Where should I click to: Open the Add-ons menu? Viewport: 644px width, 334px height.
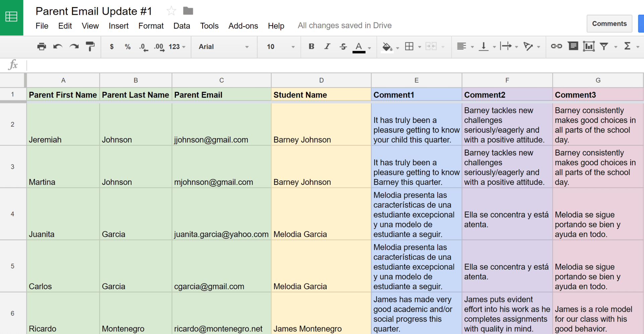point(243,26)
